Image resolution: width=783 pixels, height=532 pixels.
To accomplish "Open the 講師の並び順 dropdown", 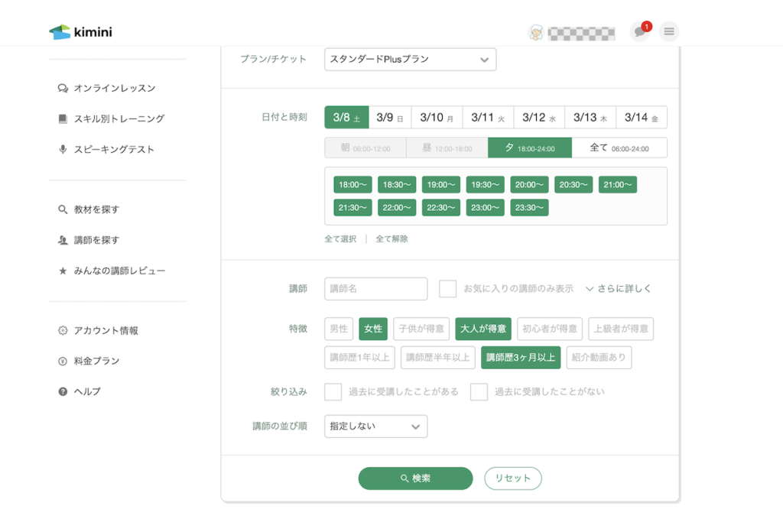I will [x=375, y=427].
